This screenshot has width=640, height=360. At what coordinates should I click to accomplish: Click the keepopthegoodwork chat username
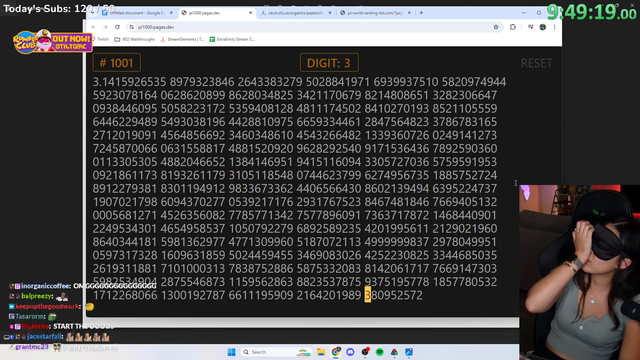[47, 307]
